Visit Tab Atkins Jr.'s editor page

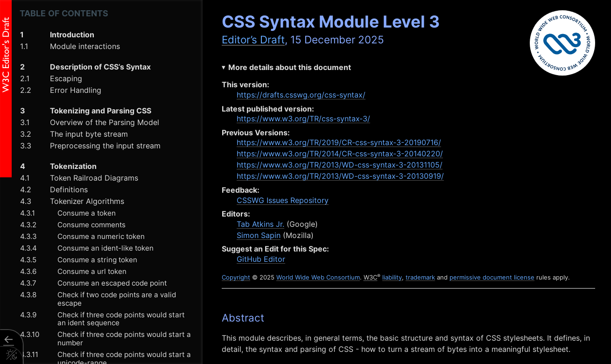(260, 224)
